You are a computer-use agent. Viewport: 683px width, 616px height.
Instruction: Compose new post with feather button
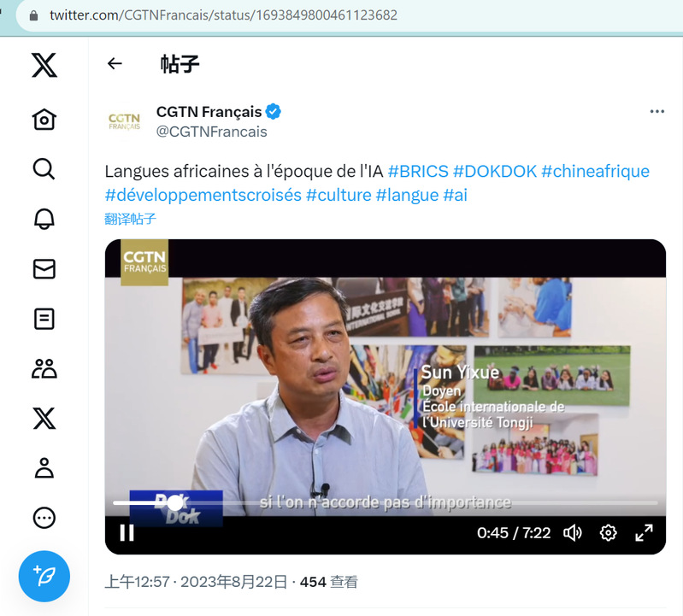44,576
